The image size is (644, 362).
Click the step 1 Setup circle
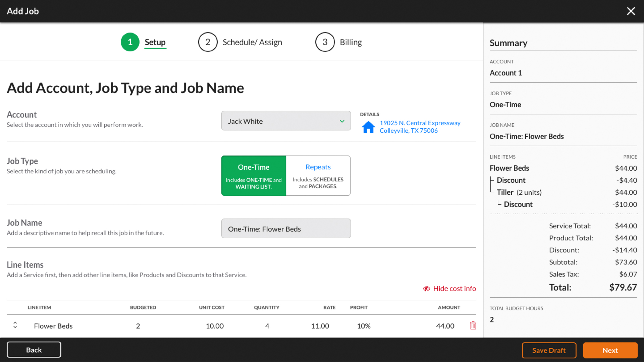click(x=130, y=42)
